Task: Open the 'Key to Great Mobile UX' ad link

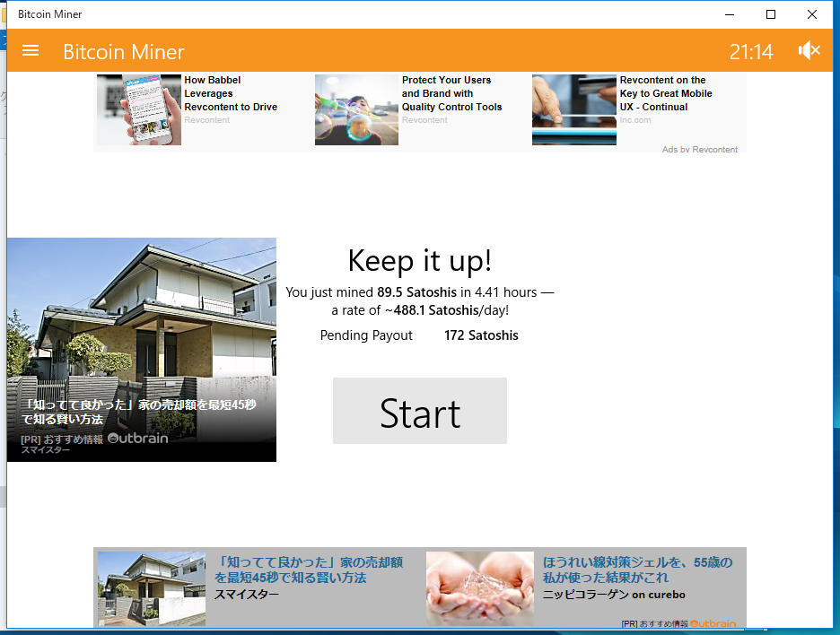Action: click(x=666, y=93)
